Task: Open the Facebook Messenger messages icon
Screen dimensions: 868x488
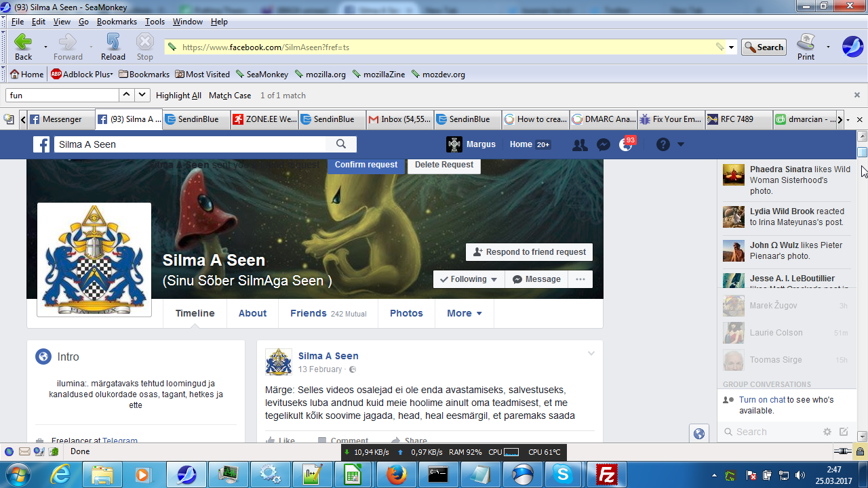Action: pos(603,144)
